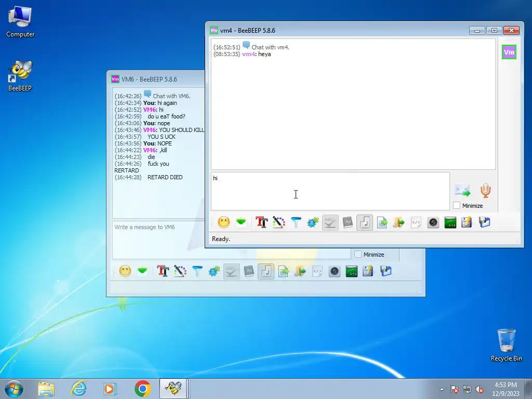This screenshot has width=532, height=399.
Task: Toggle the Return-key send button in VM6 toolbar
Action: pos(266,271)
